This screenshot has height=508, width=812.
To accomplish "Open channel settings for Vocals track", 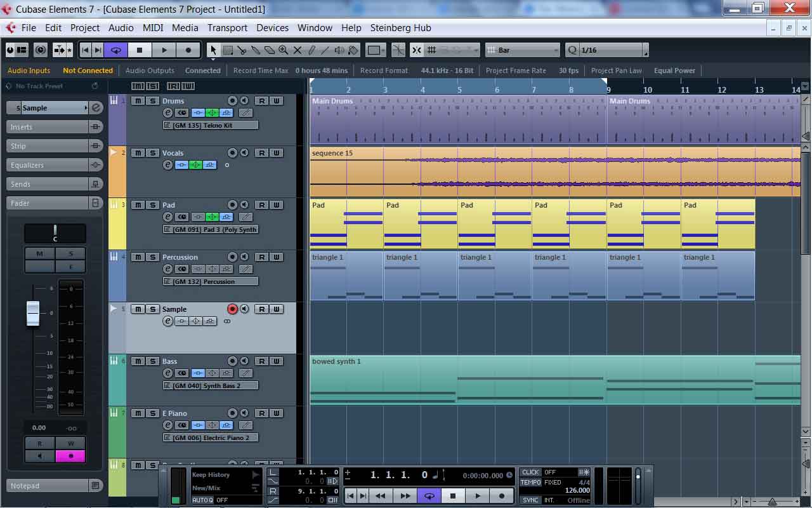I will (x=168, y=165).
